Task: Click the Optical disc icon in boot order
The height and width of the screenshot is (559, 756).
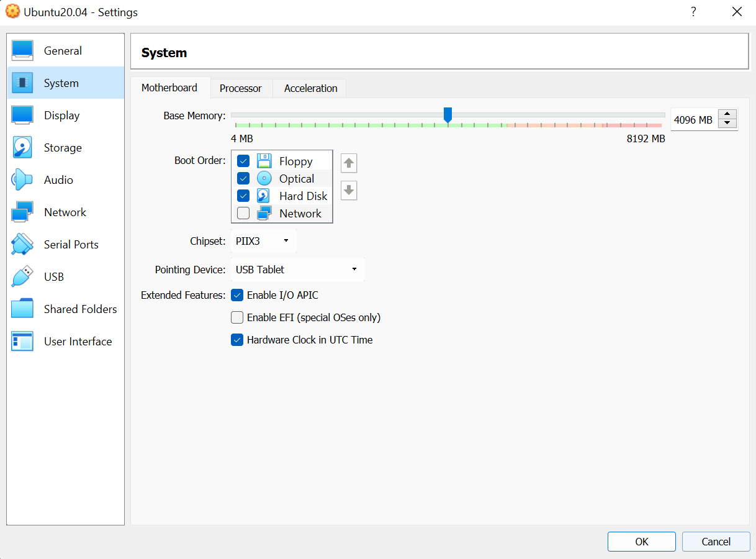Action: tap(265, 178)
